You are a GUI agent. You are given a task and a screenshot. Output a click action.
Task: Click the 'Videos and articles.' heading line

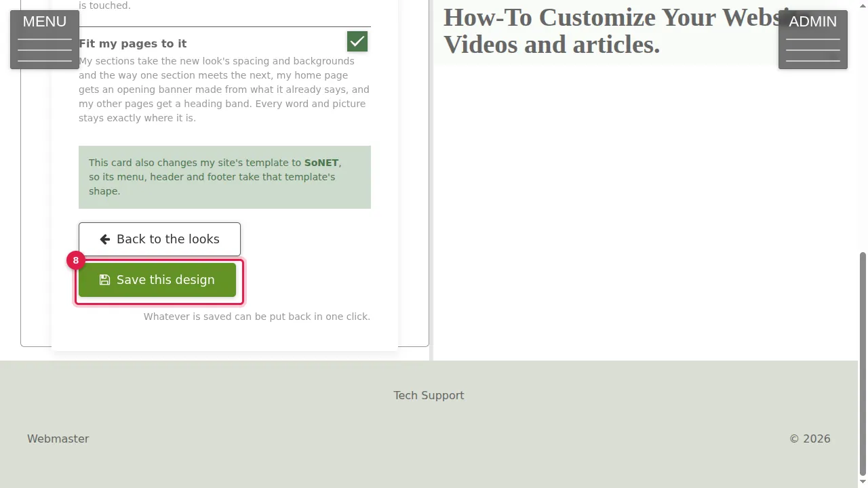click(x=551, y=45)
